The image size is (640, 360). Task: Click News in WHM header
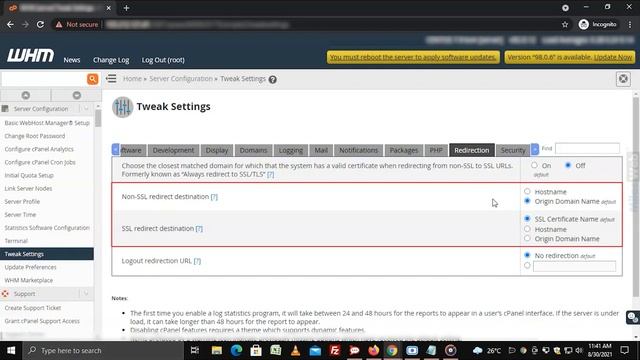72,60
